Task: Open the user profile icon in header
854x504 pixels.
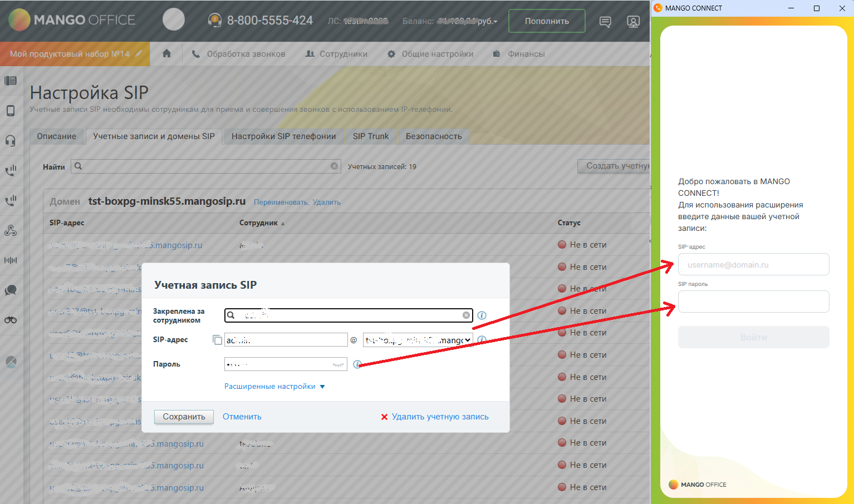Action: tap(633, 21)
